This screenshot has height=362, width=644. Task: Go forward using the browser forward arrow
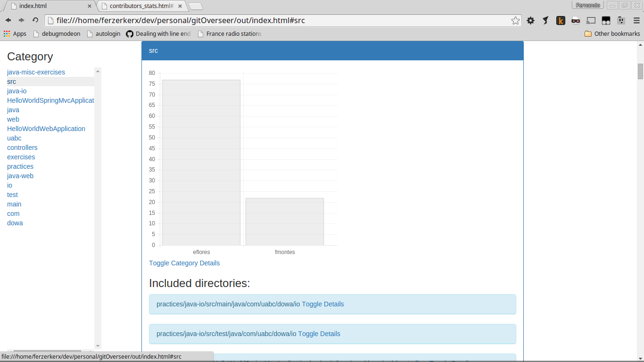tap(21, 20)
